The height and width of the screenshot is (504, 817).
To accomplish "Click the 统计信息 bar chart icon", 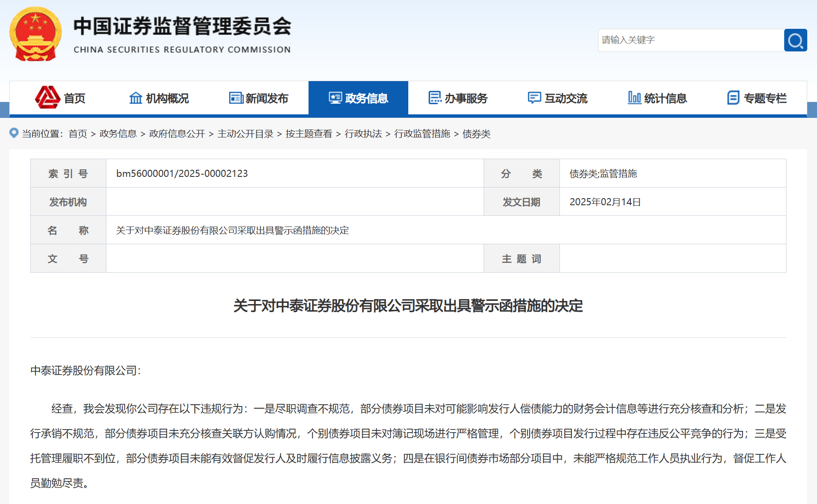I will pyautogui.click(x=634, y=98).
